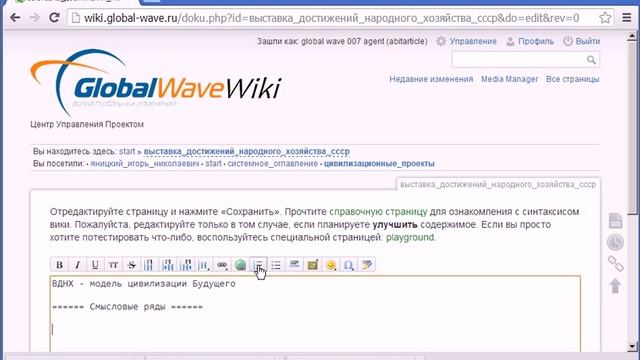Insert higher-level headline from toolbar
The height and width of the screenshot is (360, 640).
click(186, 265)
